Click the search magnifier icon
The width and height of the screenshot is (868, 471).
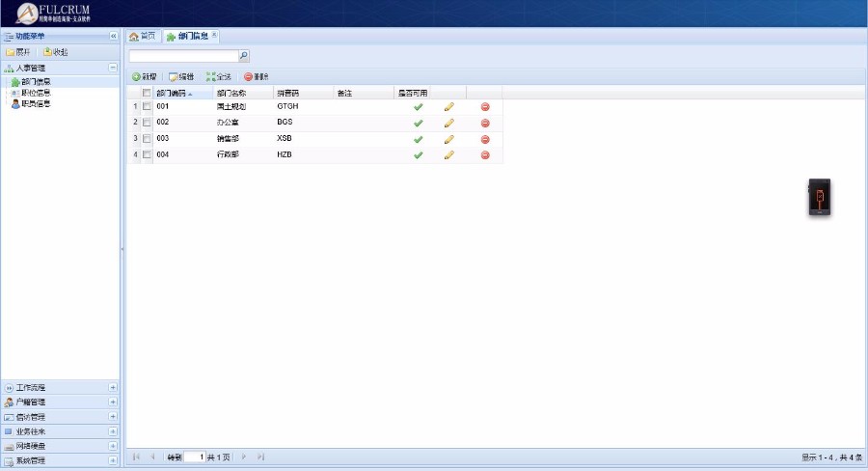click(x=244, y=57)
